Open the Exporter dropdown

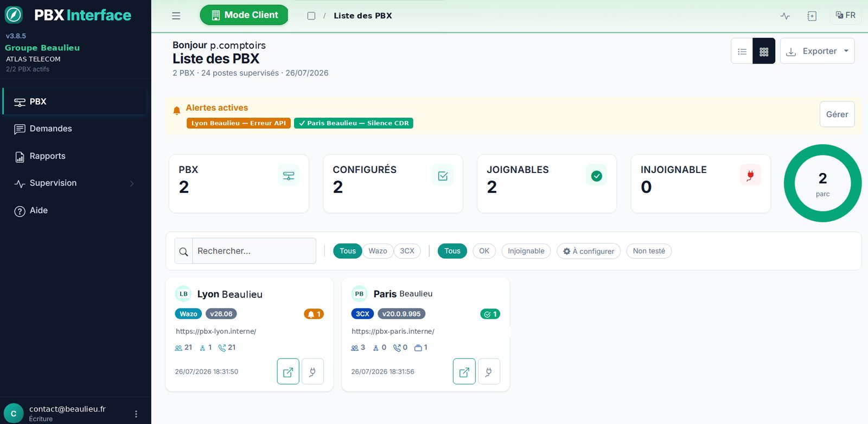point(818,51)
